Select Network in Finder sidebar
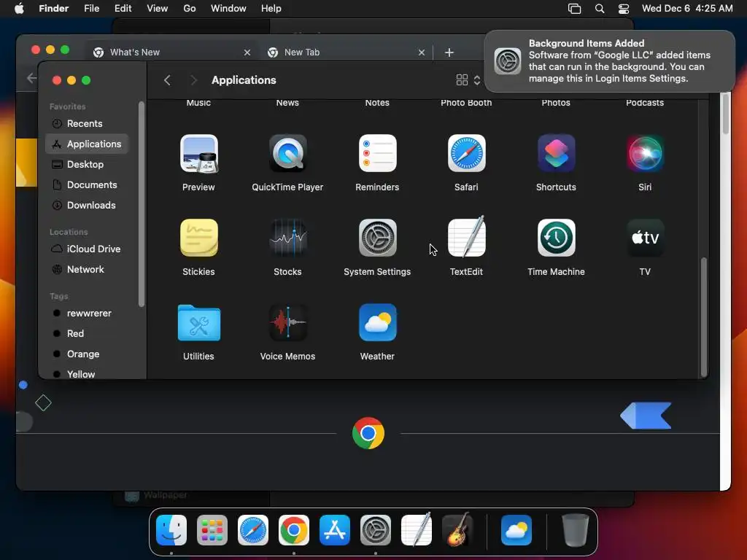 (x=88, y=270)
